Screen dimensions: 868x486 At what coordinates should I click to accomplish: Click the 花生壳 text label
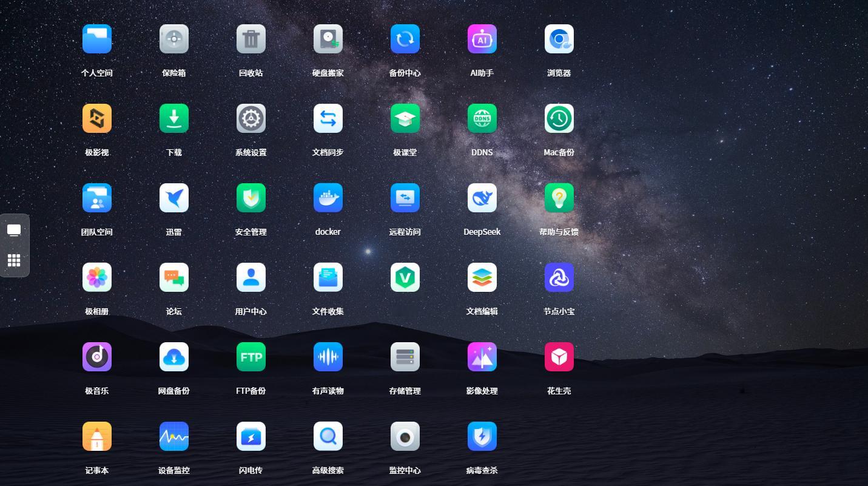[559, 391]
